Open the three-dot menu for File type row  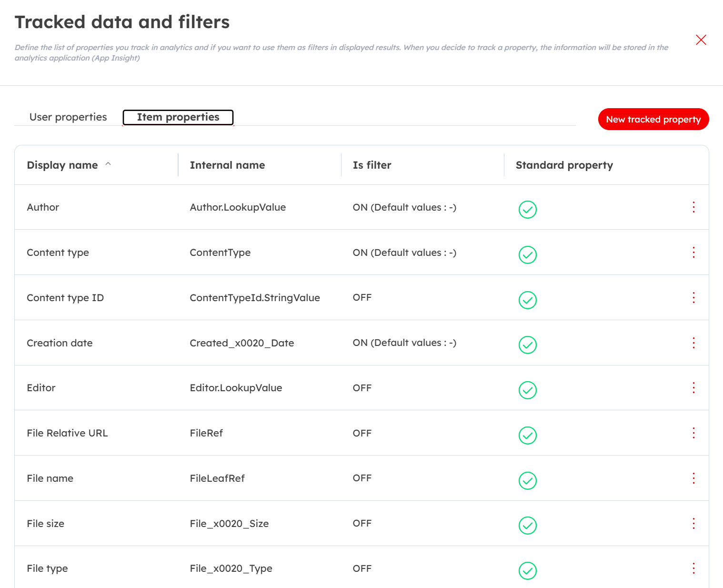tap(693, 568)
